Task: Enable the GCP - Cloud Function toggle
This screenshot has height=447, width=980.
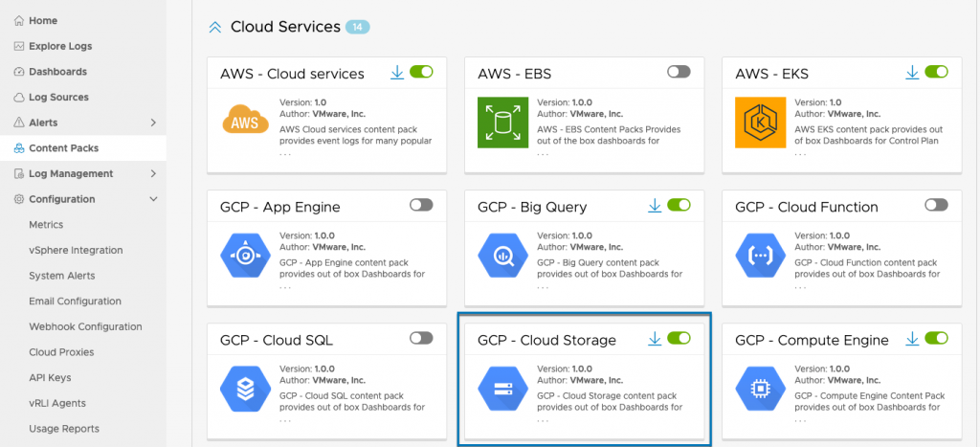Action: (936, 205)
